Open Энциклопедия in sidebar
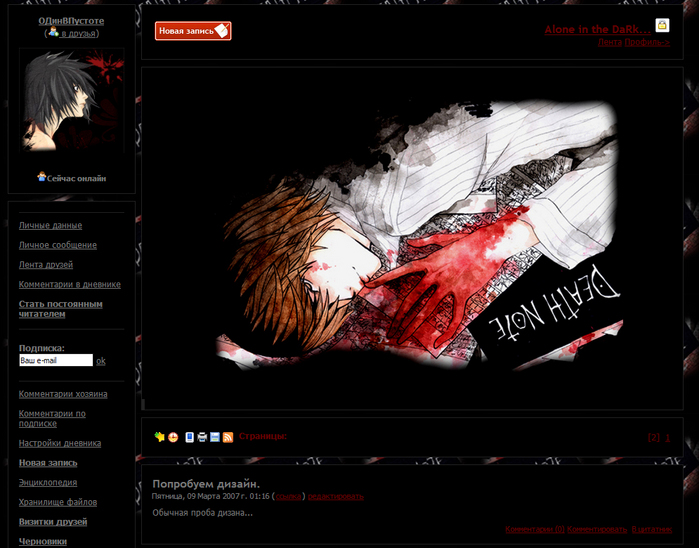Viewport: 699px width, 548px height. click(x=48, y=482)
